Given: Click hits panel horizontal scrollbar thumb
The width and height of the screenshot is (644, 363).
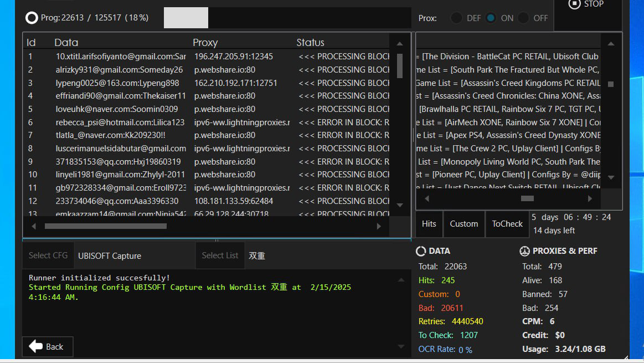Looking at the screenshot, I should (x=527, y=198).
